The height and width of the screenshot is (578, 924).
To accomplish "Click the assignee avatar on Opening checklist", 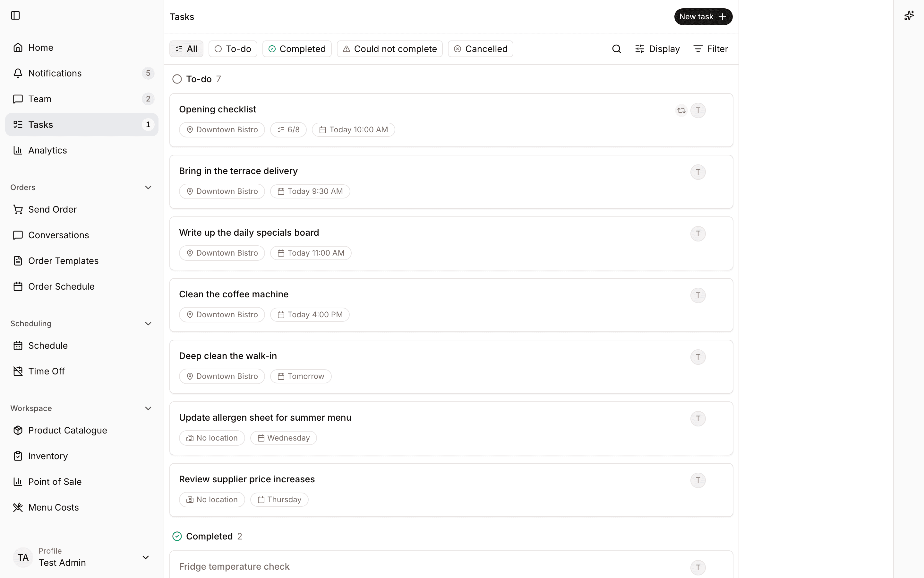I will click(x=698, y=110).
